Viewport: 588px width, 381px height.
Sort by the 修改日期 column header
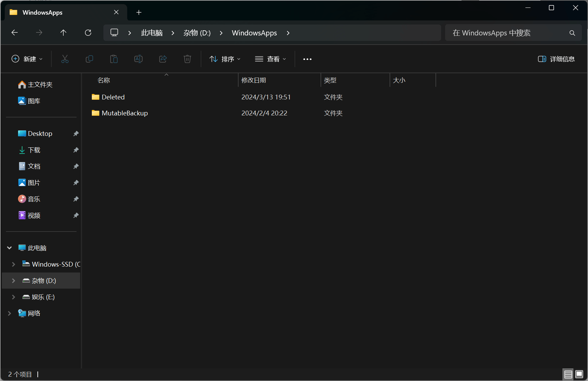(x=280, y=80)
